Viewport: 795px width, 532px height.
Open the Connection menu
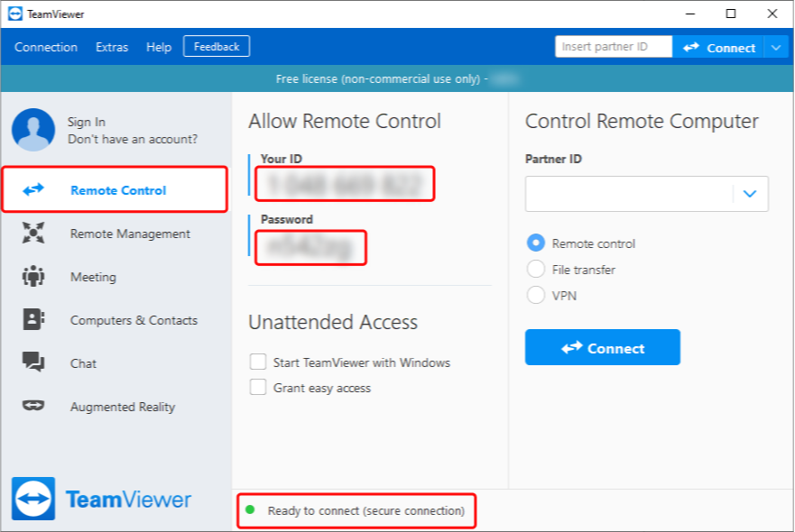pyautogui.click(x=46, y=47)
